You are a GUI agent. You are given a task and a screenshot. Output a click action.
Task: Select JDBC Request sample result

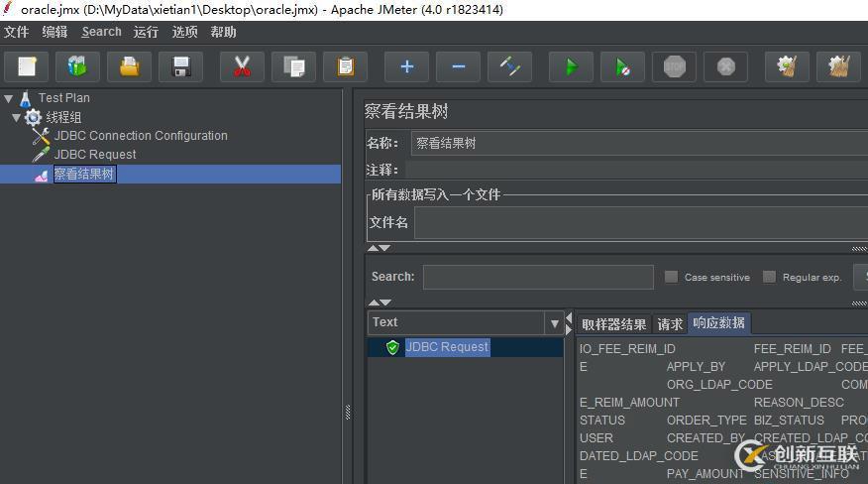click(x=447, y=347)
